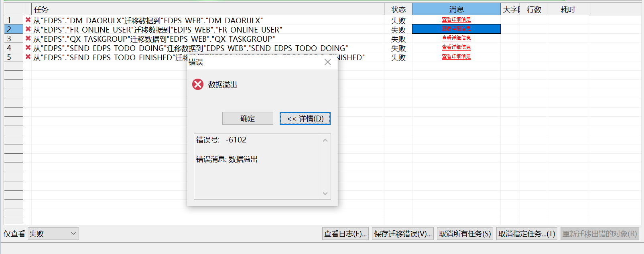Click the 保存迁移错误(V)... button
Image resolution: width=644 pixels, height=254 pixels.
[x=403, y=234]
